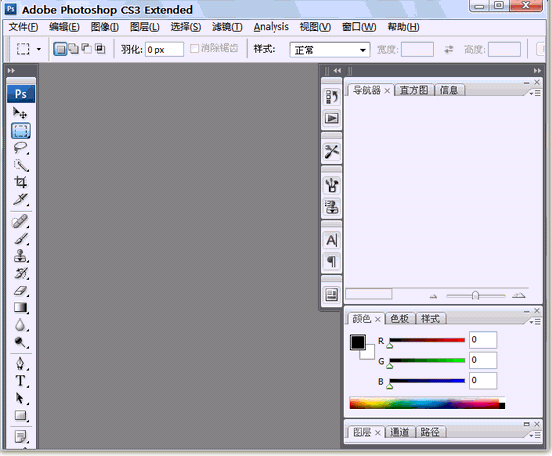Switch to the 色板 tab
This screenshot has height=456, width=552.
400,319
